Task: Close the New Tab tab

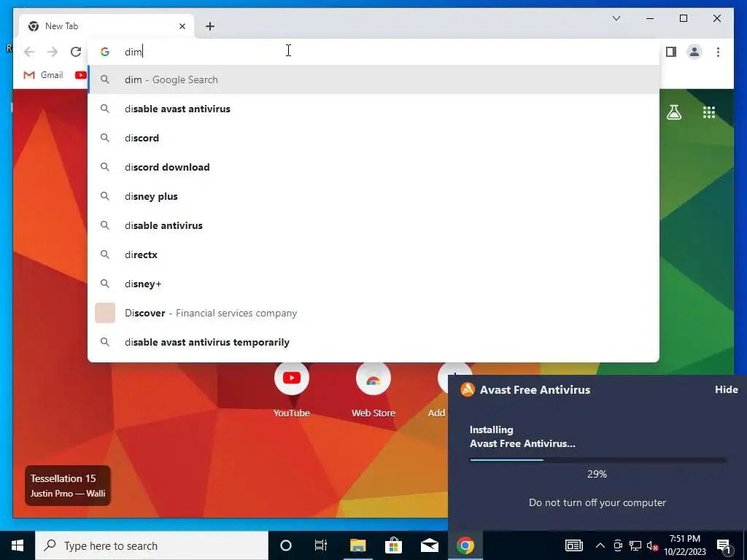Action: tap(182, 26)
